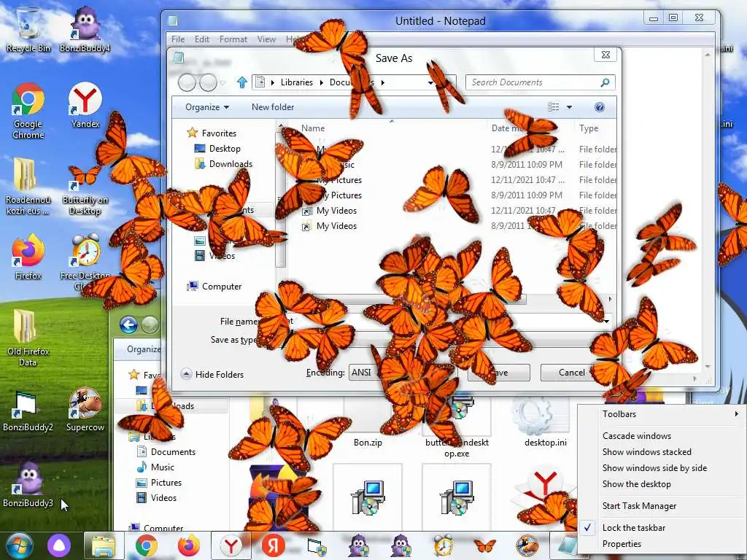Choose Show the desktop menu entry
The height and width of the screenshot is (560, 747).
click(661, 484)
